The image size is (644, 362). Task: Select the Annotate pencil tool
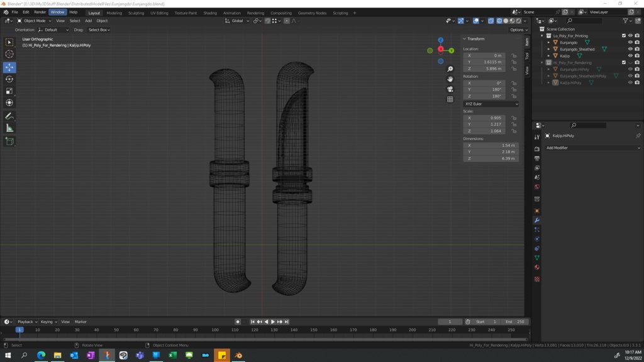(x=9, y=116)
